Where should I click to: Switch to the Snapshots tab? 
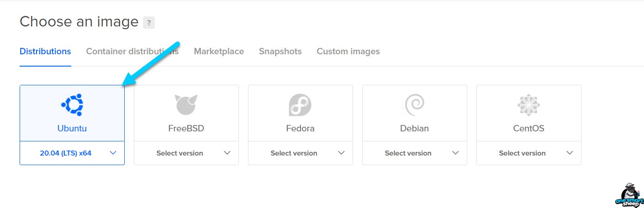280,52
